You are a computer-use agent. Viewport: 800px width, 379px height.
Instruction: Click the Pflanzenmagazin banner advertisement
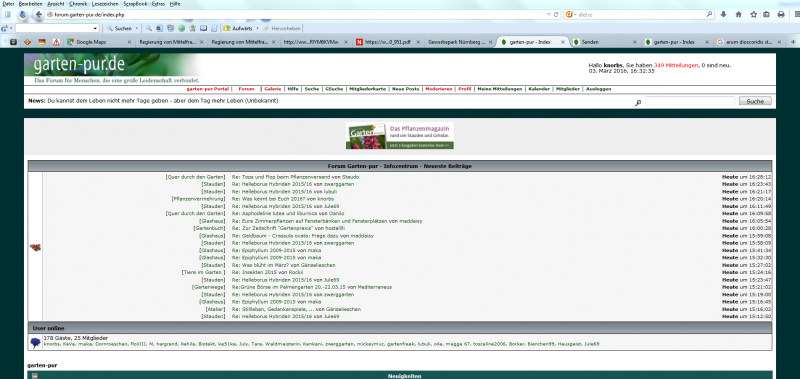tap(399, 136)
